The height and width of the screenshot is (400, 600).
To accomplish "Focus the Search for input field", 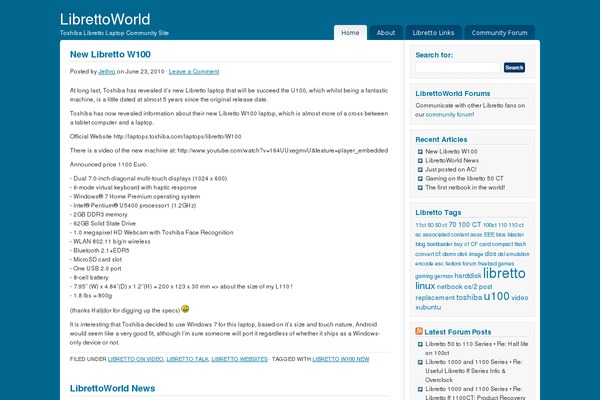I will pos(458,67).
